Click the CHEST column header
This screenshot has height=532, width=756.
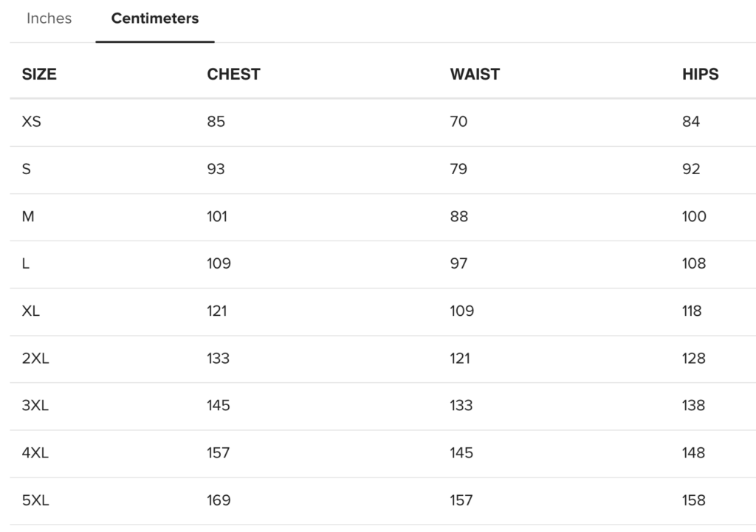[233, 74]
